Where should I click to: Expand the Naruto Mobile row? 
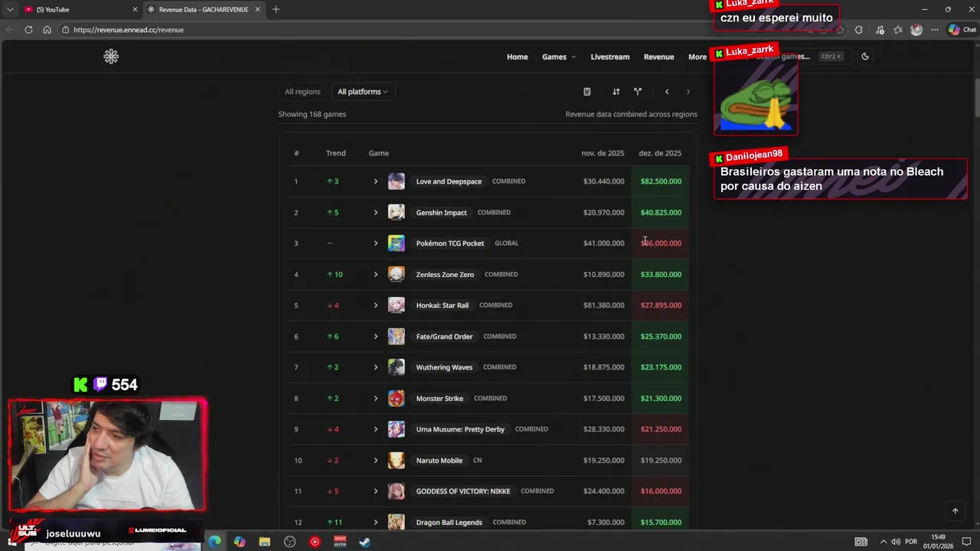[x=376, y=461]
